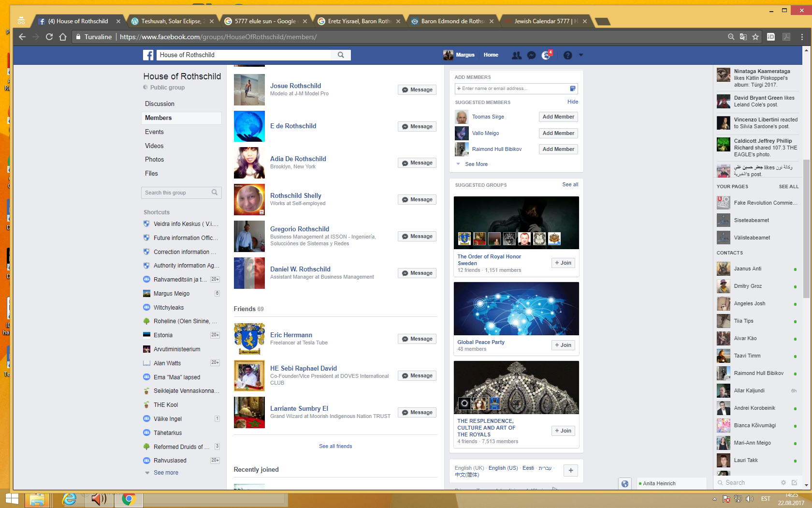The height and width of the screenshot is (508, 812).
Task: Open the Messenger icon in Facebook header
Action: point(531,55)
